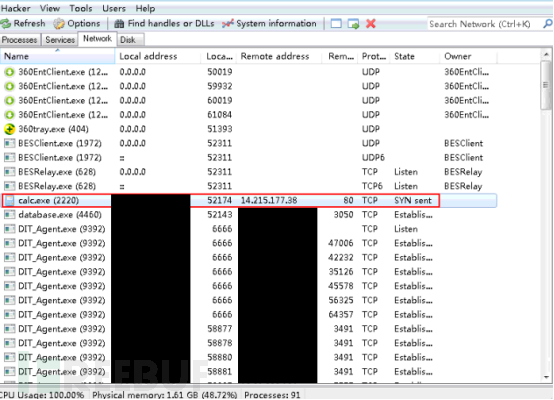Click the Refresh toolbar icon
Screen dimensions: 554x400
tap(6, 24)
